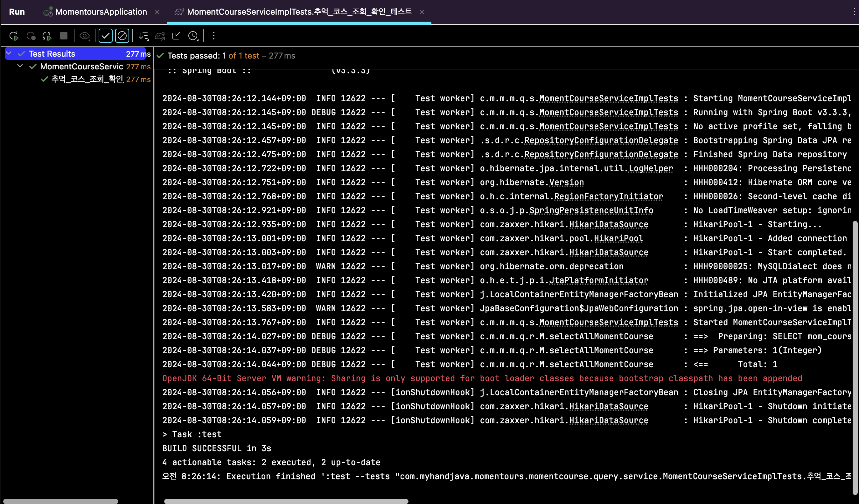The height and width of the screenshot is (504, 859).
Task: Open the JtaPlatformInitiator link
Action: (x=598, y=280)
